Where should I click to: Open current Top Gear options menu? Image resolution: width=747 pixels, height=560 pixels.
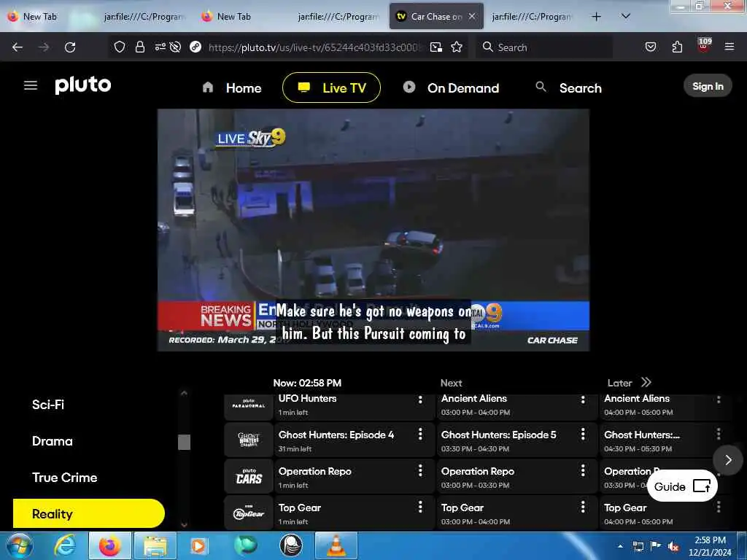[x=420, y=507]
